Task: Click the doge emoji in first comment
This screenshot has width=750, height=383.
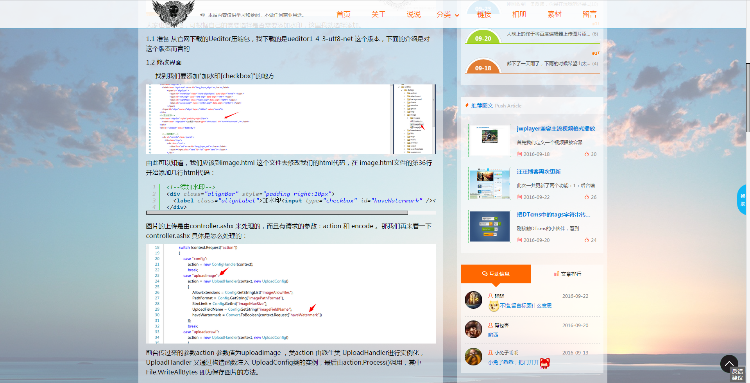Action: pos(494,306)
